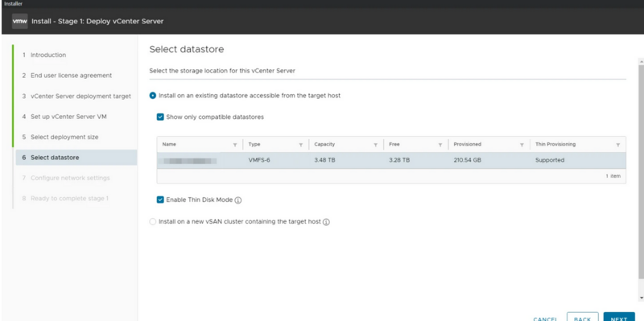The image size is (644, 321).
Task: Click the 1 item table footer count
Action: [x=613, y=176]
